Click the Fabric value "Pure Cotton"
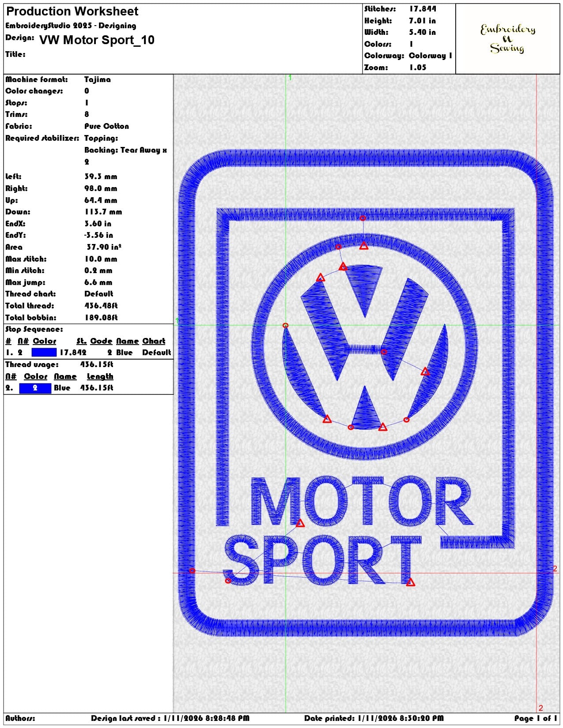This screenshot has width=563, height=728. [107, 126]
